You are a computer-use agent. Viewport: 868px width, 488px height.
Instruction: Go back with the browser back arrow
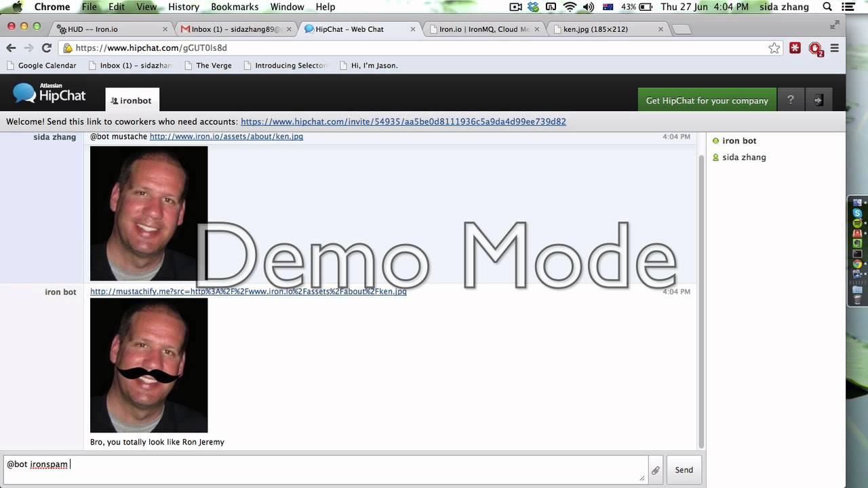11,48
